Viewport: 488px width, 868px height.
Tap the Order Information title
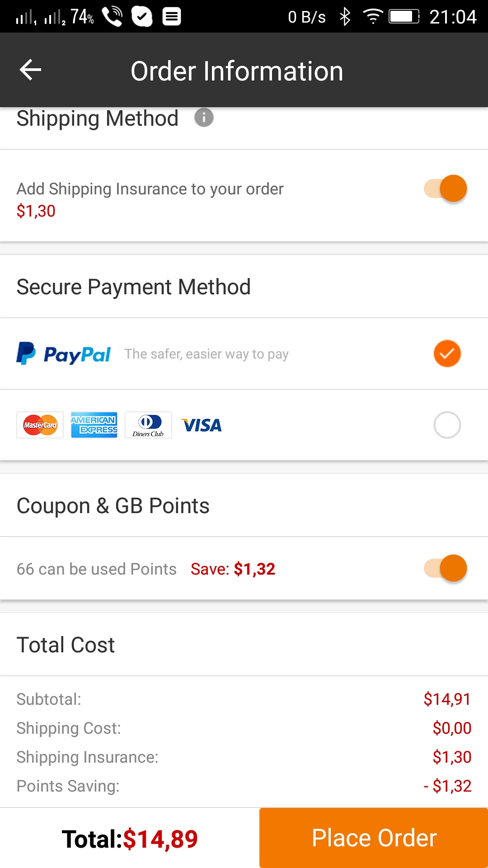point(237,71)
